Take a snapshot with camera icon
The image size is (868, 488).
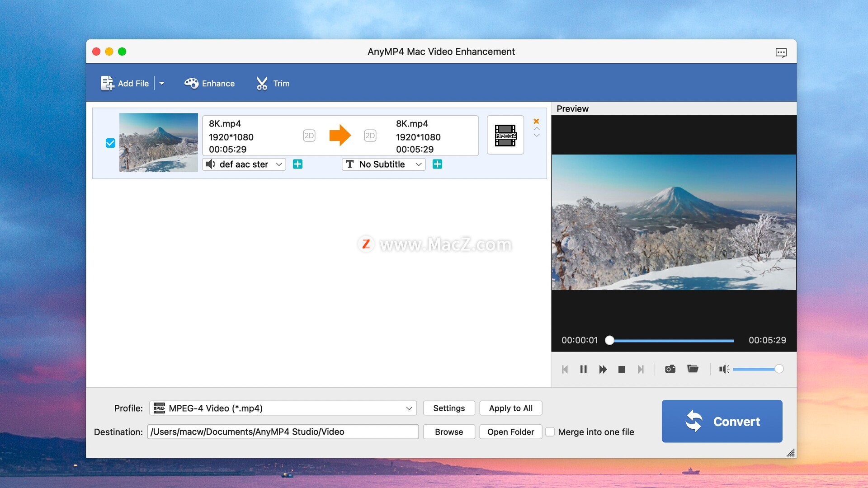point(670,369)
